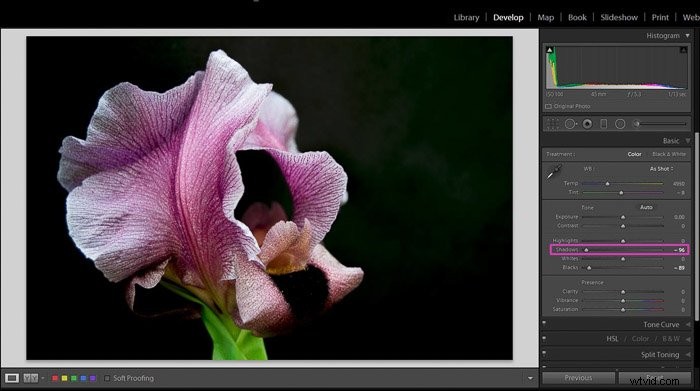Expand the Split Toning panel
The width and height of the screenshot is (700, 391).
[x=660, y=354]
